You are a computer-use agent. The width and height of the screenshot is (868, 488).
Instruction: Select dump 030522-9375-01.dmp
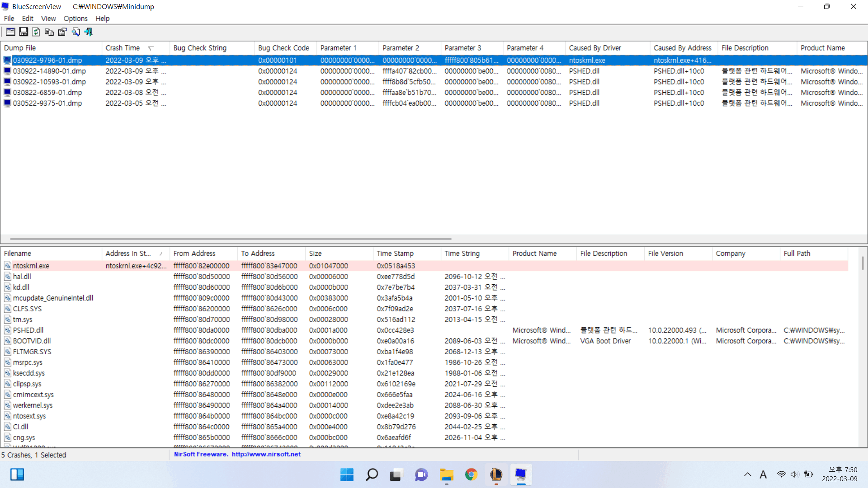point(47,103)
